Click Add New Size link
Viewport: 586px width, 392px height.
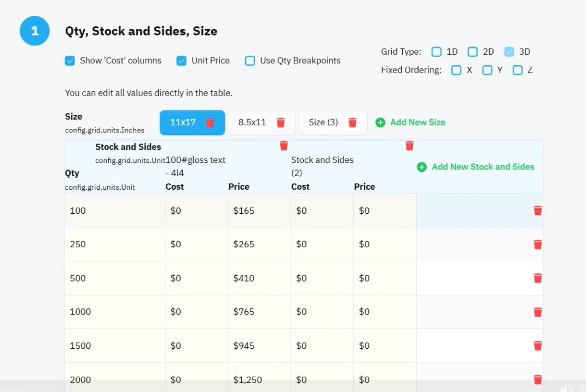pos(417,122)
